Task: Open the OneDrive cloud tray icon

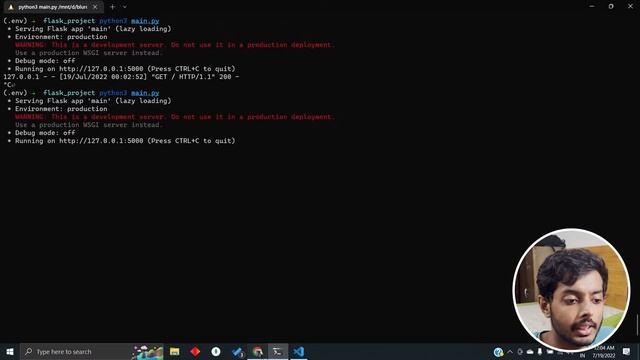Action: [530, 351]
